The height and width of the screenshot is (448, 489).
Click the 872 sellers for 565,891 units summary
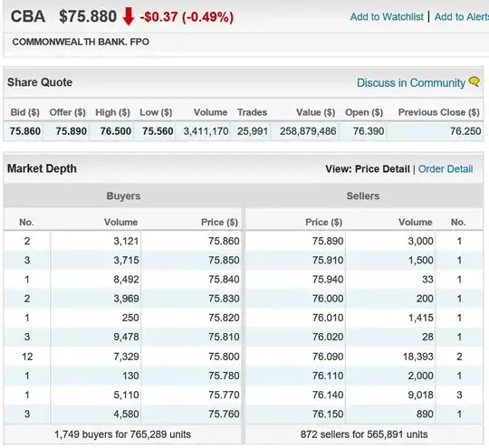click(364, 434)
